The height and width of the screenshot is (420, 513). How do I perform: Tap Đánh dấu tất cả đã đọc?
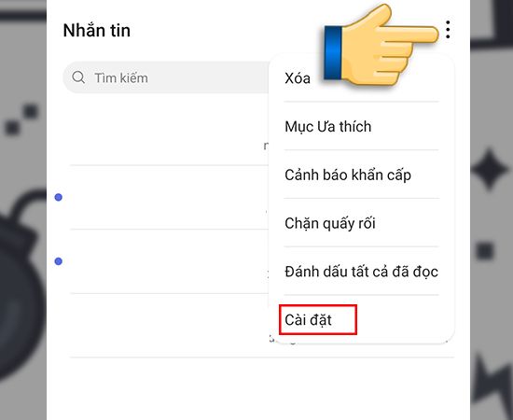click(x=361, y=272)
